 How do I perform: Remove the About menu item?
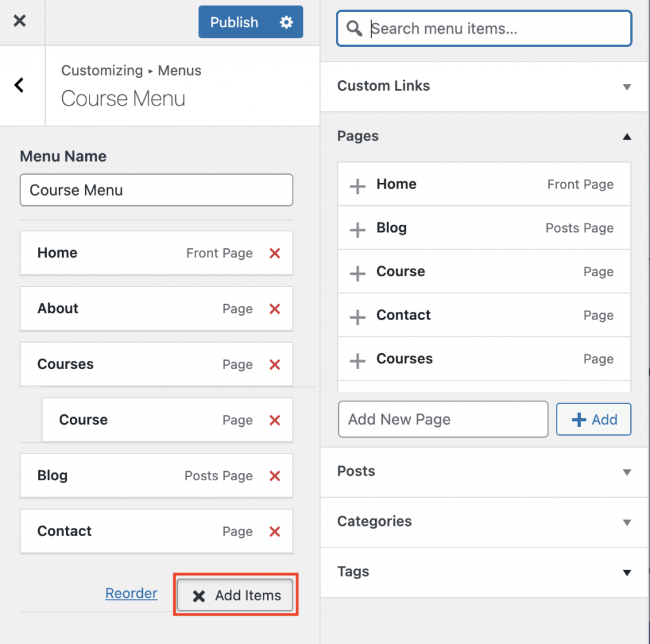[274, 309]
